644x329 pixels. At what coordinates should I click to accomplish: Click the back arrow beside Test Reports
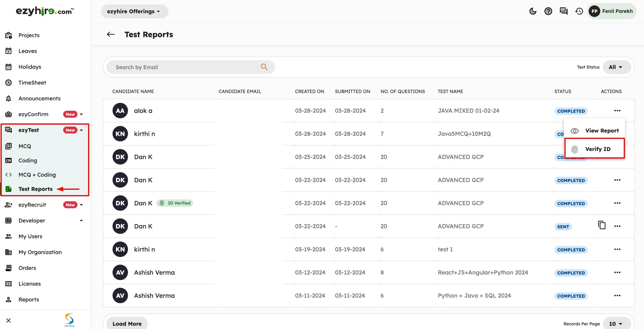[x=110, y=34]
